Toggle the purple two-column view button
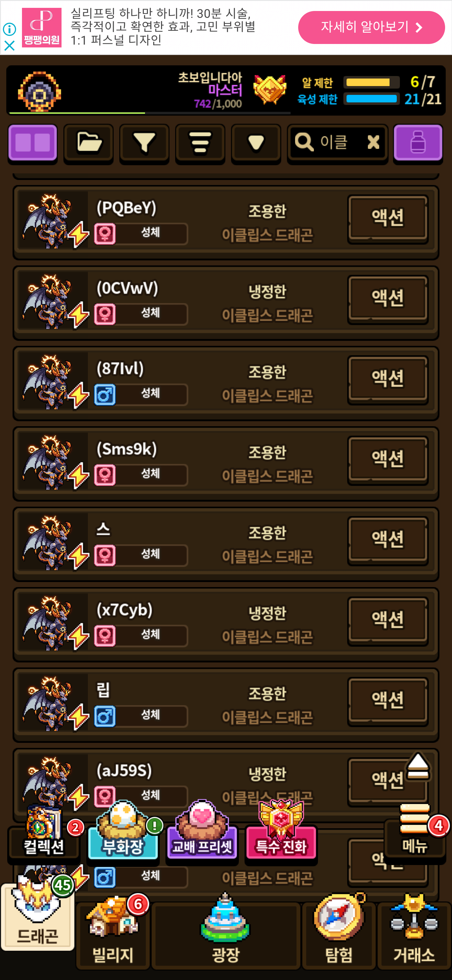 pos(33,144)
